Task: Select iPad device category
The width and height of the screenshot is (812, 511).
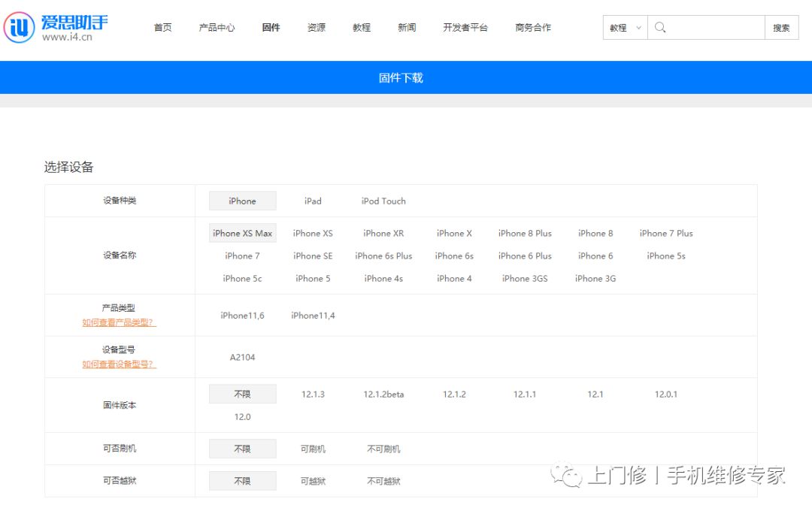Action: tap(313, 201)
